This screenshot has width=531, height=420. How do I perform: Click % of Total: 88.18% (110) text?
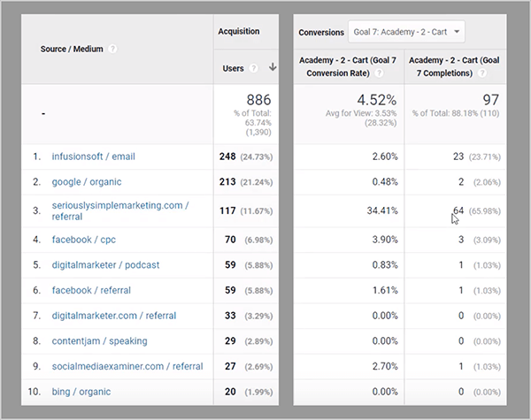456,113
